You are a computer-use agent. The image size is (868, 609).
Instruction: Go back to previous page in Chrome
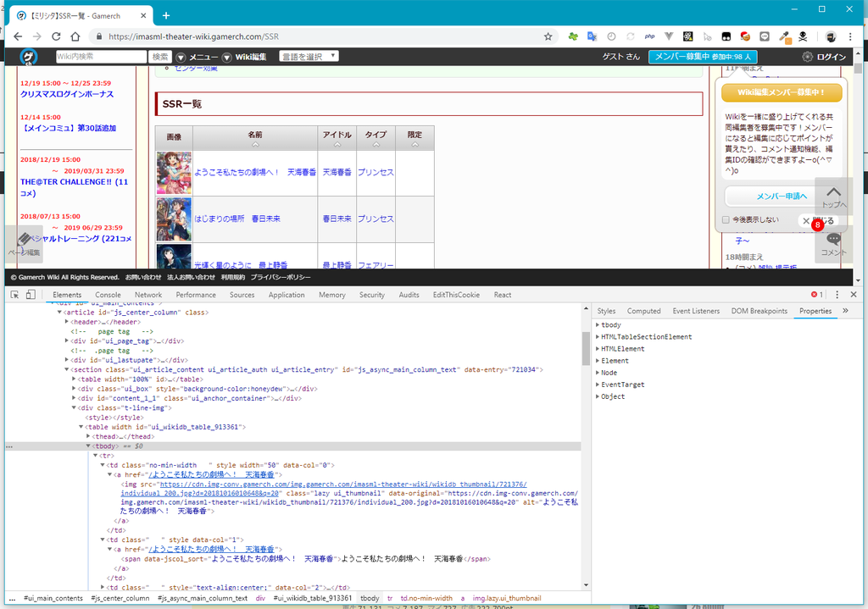click(18, 36)
